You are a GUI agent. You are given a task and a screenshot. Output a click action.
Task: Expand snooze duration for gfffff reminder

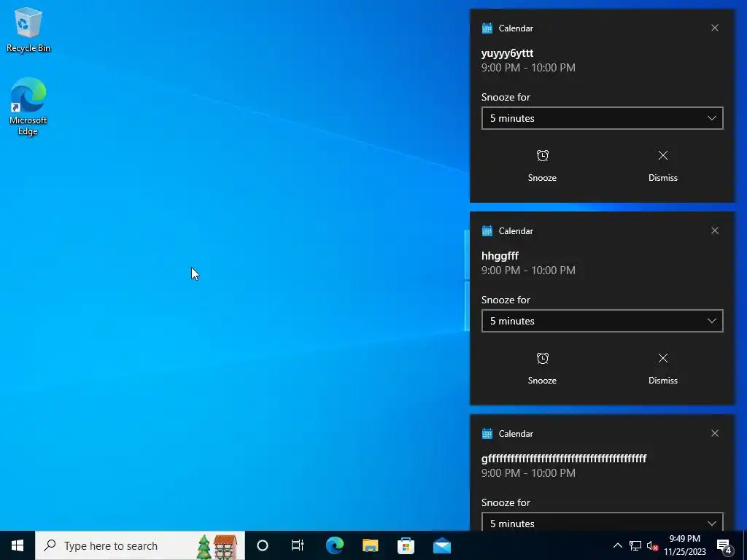tap(602, 522)
